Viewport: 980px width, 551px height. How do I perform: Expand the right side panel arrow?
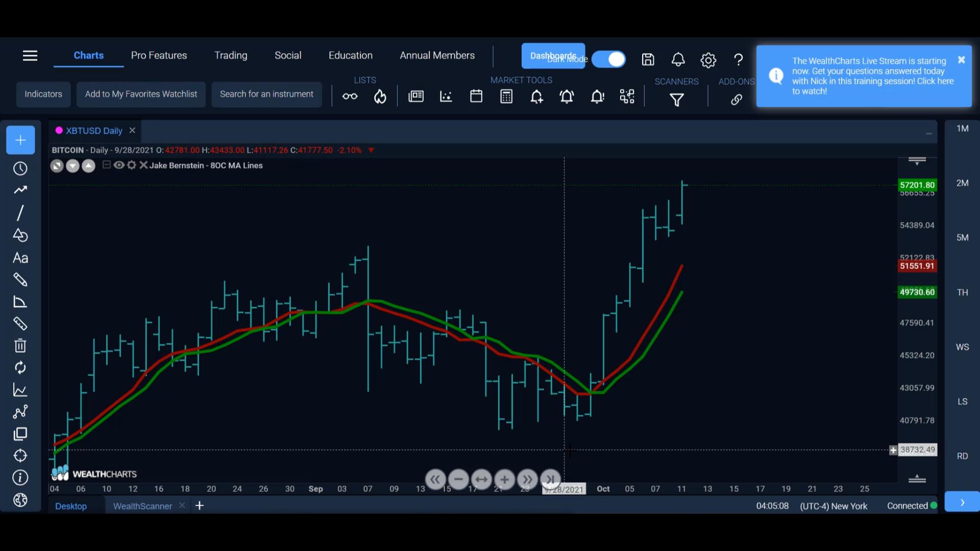pyautogui.click(x=962, y=502)
